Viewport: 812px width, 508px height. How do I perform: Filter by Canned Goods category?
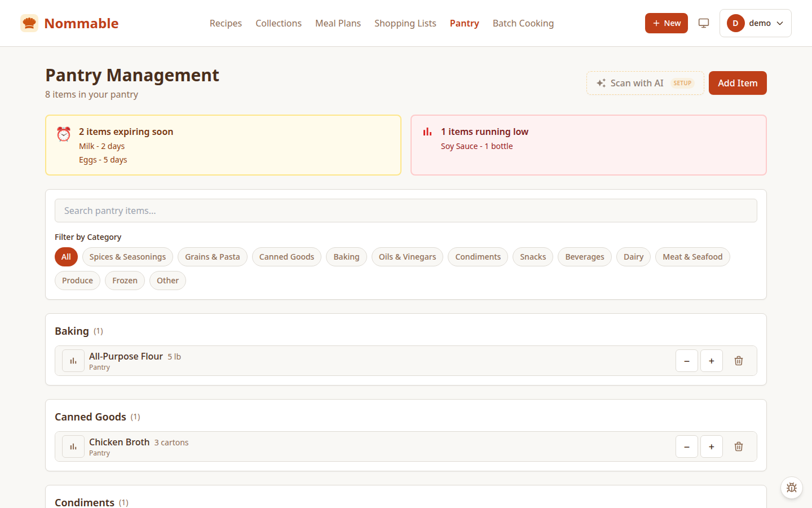coord(286,257)
